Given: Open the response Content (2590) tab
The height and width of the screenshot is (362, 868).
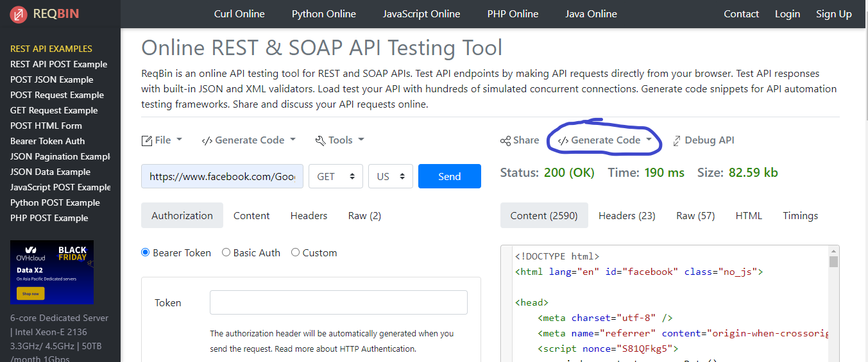Looking at the screenshot, I should click(544, 215).
